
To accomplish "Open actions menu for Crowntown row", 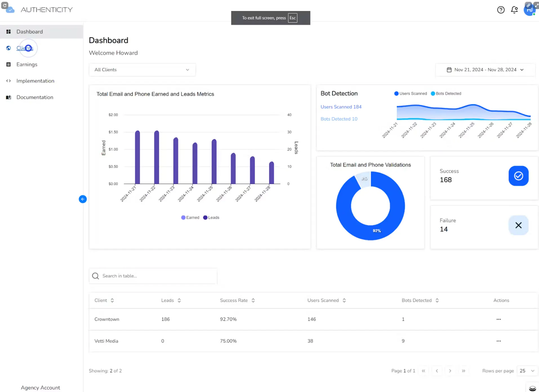I will pos(499,319).
